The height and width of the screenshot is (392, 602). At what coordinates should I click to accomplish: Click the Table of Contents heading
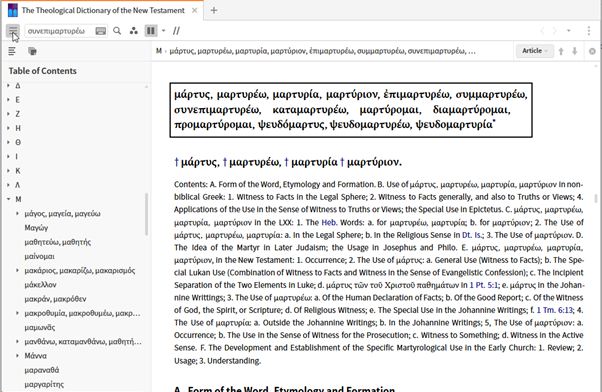pos(43,71)
